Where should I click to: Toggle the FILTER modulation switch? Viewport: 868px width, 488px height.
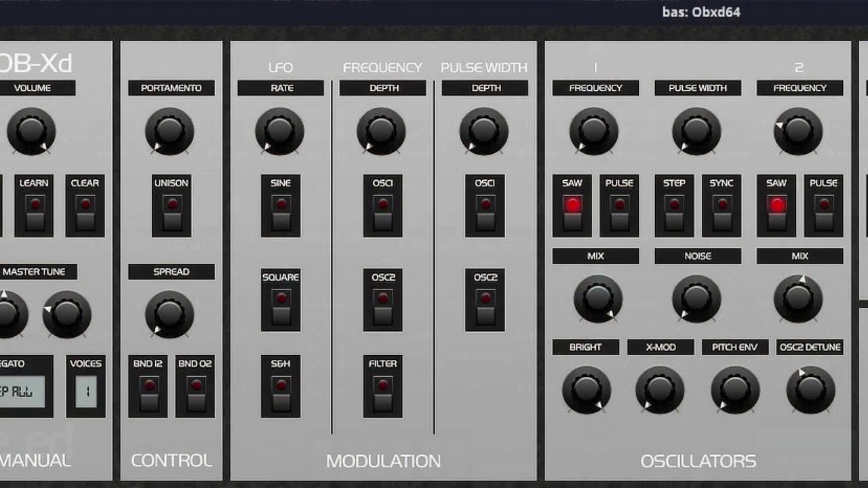[x=382, y=394]
